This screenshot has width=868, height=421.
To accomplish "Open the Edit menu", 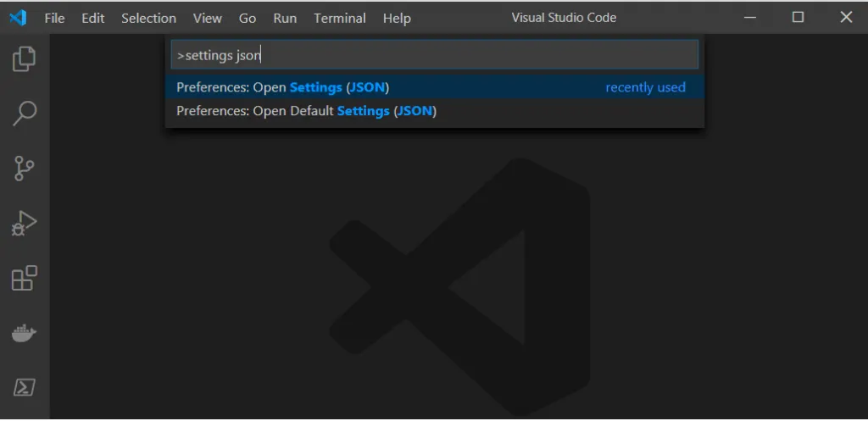I will 93,18.
